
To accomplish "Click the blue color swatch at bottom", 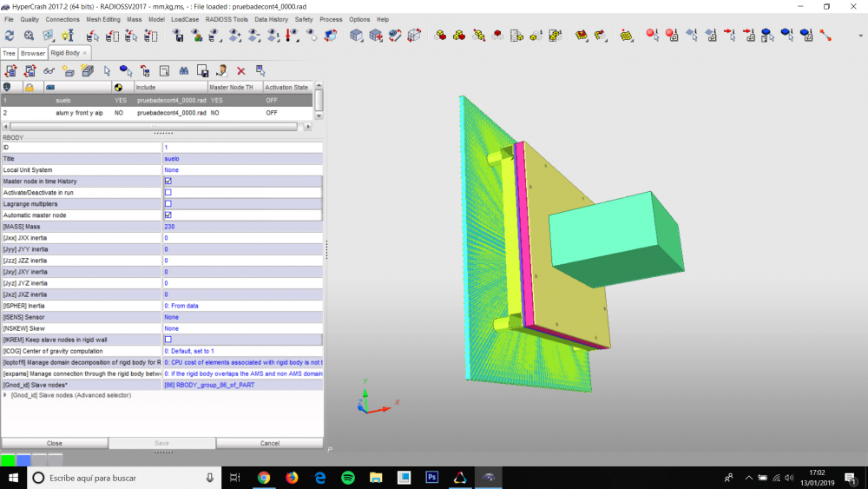I will [x=23, y=459].
